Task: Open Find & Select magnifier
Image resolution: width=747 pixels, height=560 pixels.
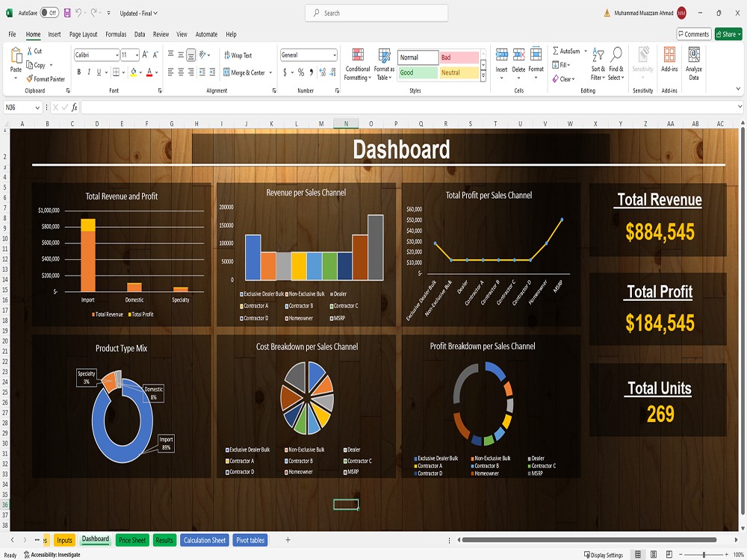Action: click(616, 63)
